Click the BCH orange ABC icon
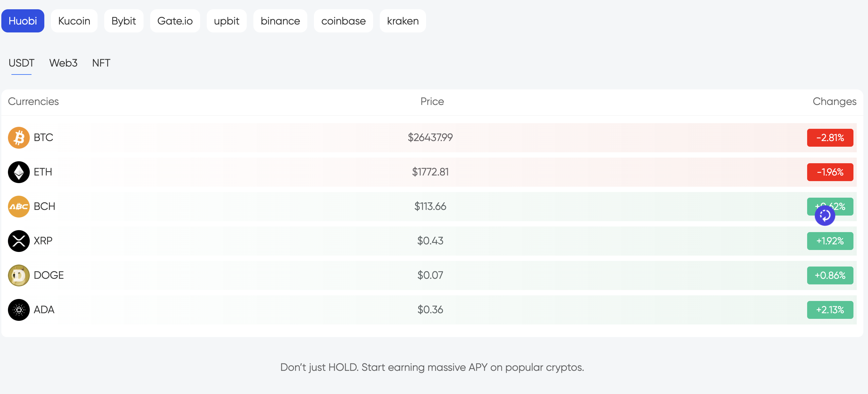Image resolution: width=868 pixels, height=394 pixels. pyautogui.click(x=19, y=207)
